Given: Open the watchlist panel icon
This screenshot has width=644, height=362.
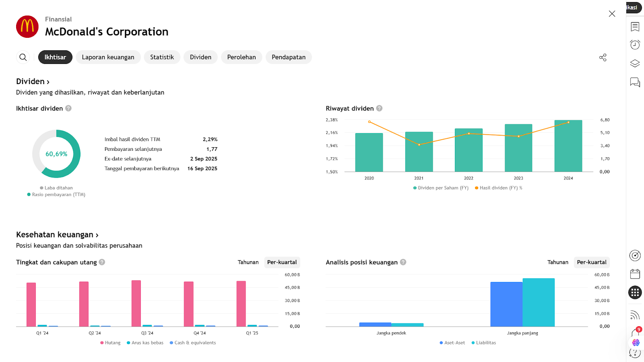Looking at the screenshot, I should click(x=635, y=27).
